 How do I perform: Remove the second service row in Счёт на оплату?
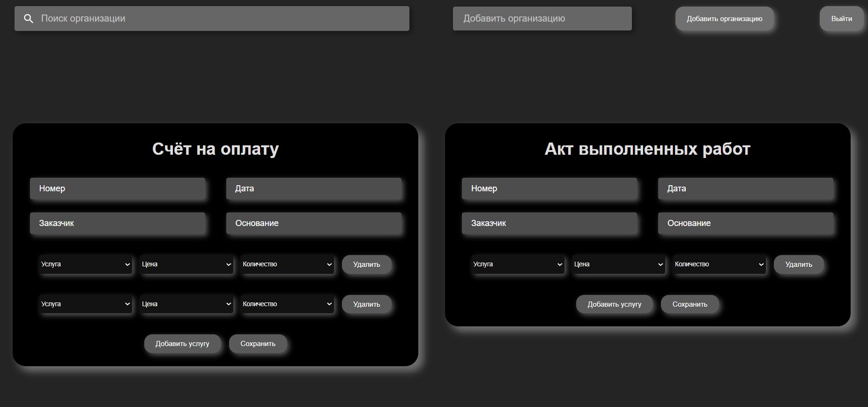click(366, 304)
